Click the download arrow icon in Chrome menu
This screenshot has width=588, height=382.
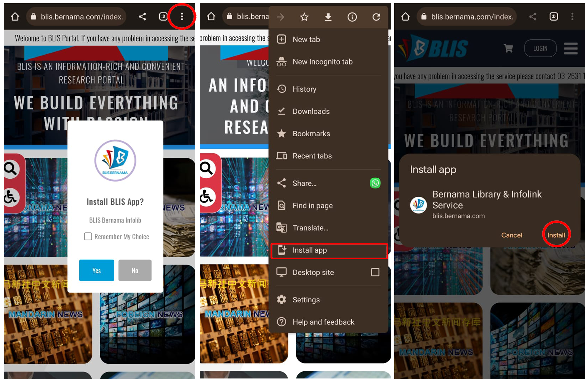328,17
